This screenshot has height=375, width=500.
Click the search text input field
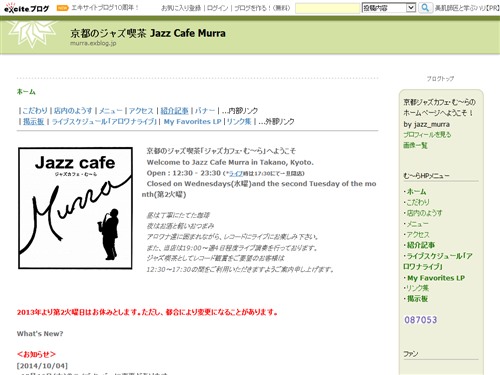327,8
